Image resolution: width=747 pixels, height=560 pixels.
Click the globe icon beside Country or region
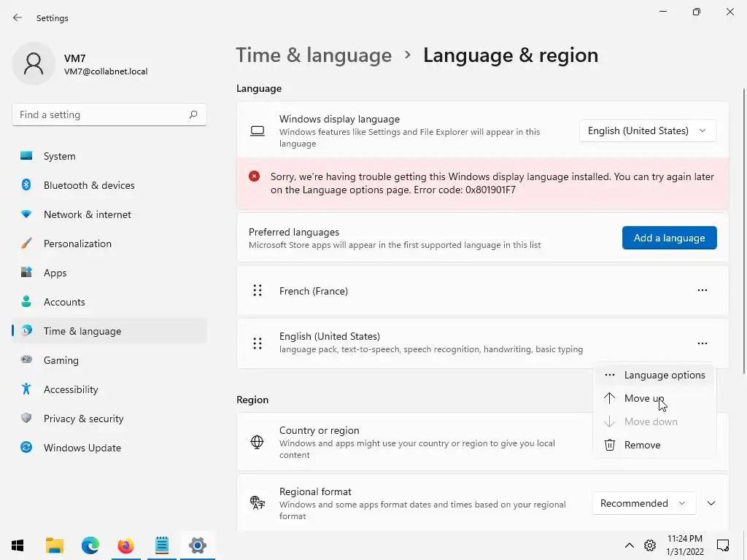[258, 442]
